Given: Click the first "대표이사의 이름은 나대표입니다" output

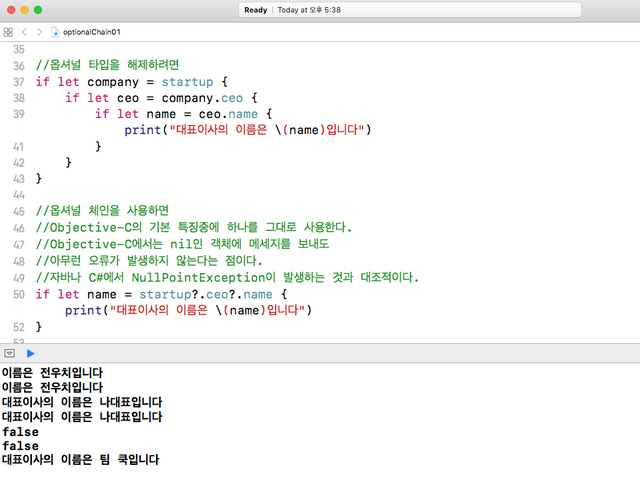Looking at the screenshot, I should click(82, 402).
